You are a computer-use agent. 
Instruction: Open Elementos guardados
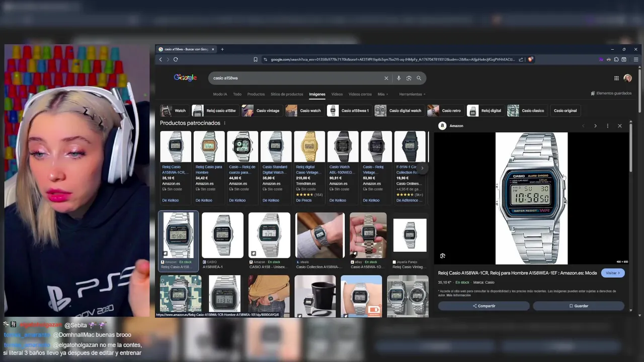(x=611, y=93)
